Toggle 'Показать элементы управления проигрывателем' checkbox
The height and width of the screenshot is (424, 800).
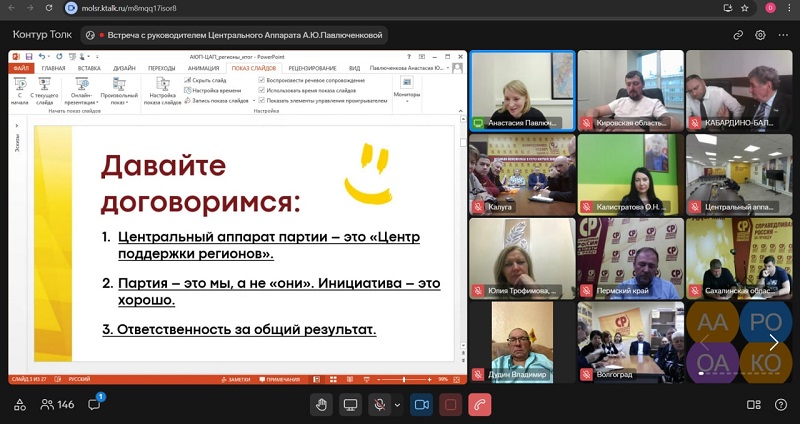click(x=262, y=101)
